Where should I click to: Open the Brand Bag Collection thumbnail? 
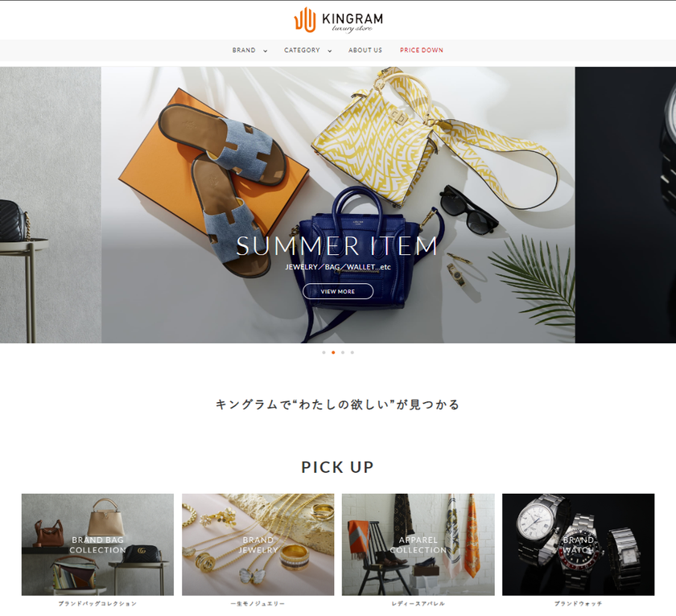tap(98, 544)
